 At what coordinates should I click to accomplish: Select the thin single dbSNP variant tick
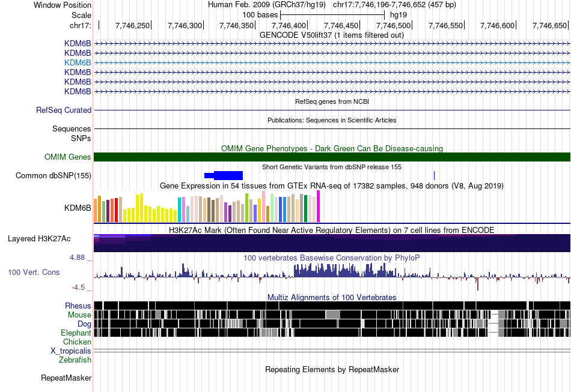point(434,176)
